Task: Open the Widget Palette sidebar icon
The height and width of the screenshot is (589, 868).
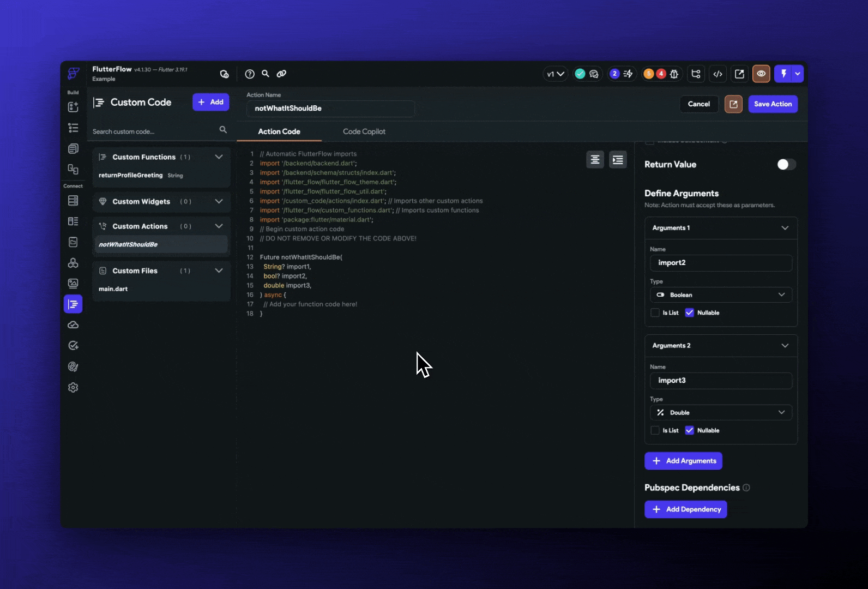Action: coord(73,107)
